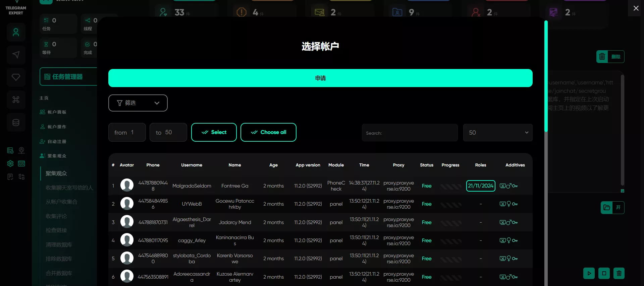Image resolution: width=644 pixels, height=286 pixels.
Task: Click the 33 accounts stat icon at top
Action: (x=163, y=12)
